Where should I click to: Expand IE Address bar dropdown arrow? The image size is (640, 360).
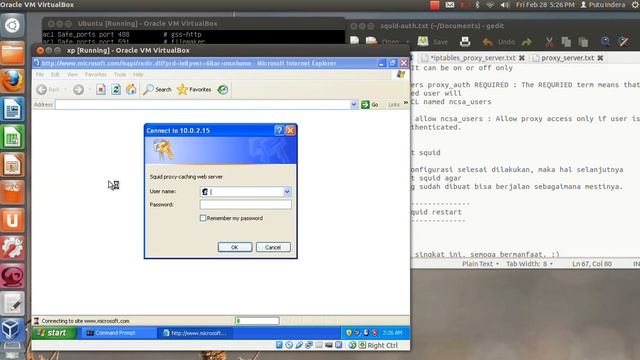pyautogui.click(x=353, y=105)
